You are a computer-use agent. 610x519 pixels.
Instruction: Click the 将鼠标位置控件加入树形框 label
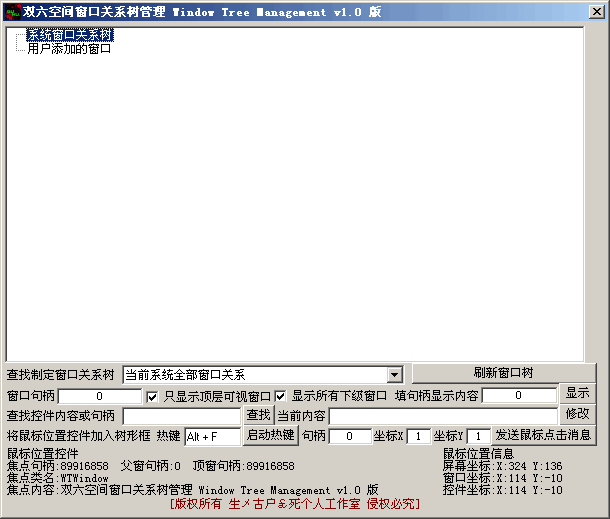coord(79,435)
